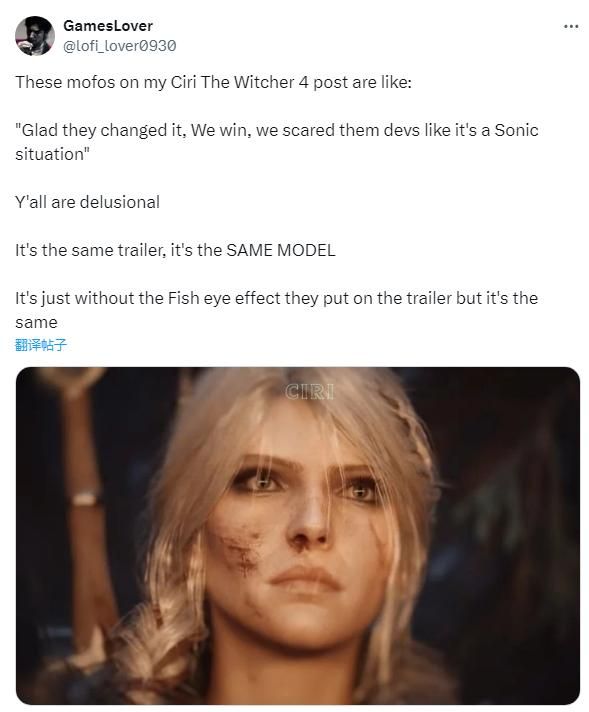Open the GamesLover display name link

click(x=108, y=26)
